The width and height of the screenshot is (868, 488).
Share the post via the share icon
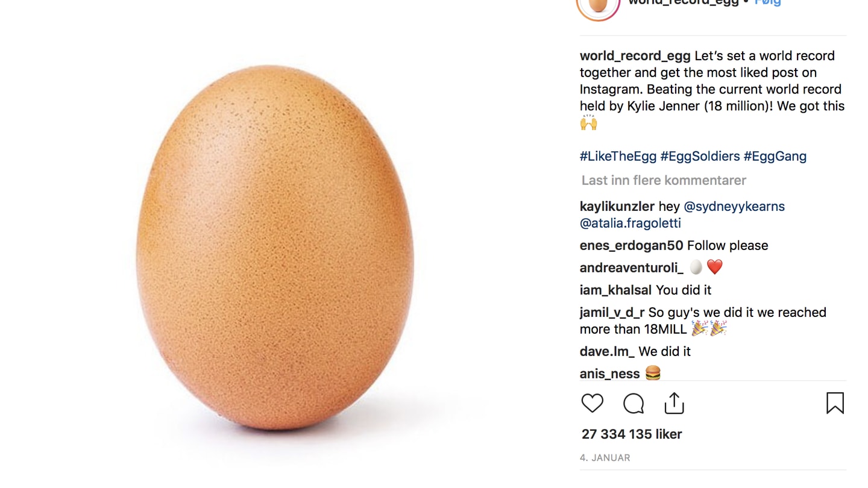(x=674, y=403)
